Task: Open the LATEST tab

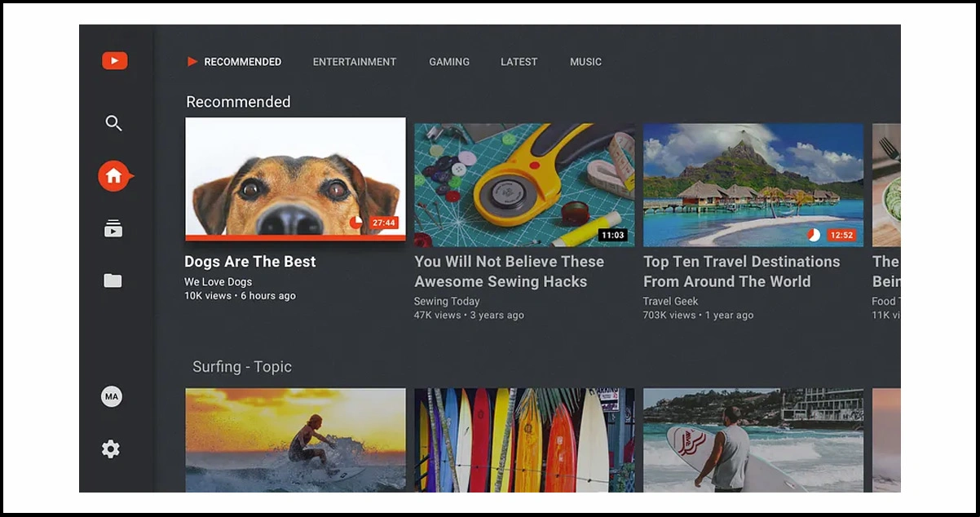Action: (519, 61)
